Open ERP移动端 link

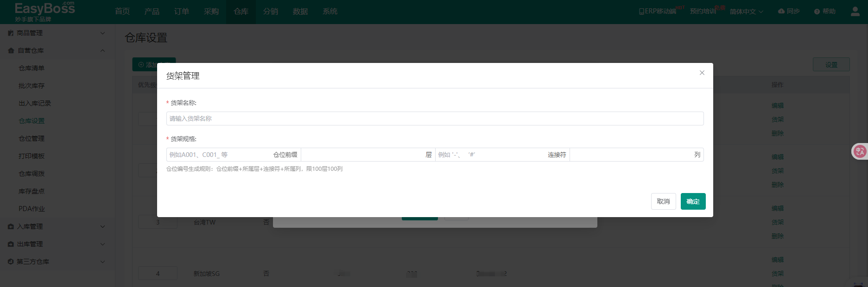(657, 11)
